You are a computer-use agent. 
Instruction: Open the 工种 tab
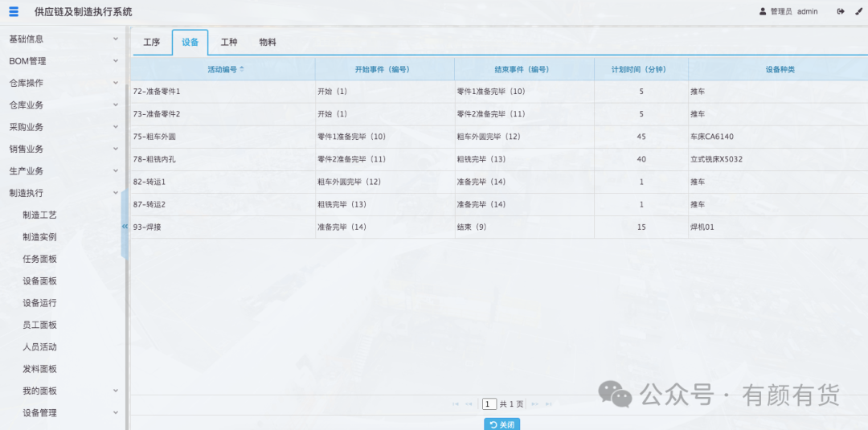click(x=228, y=43)
